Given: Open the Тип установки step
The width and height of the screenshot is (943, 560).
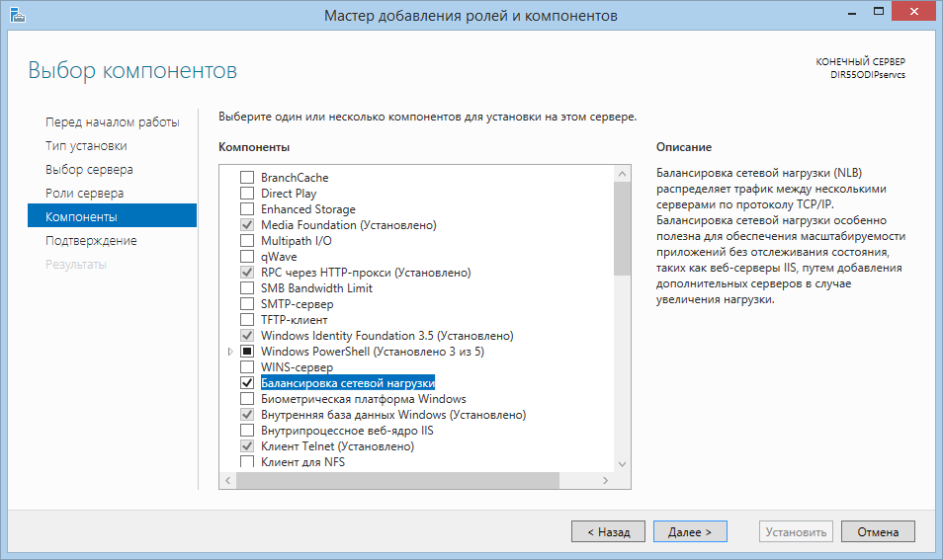Looking at the screenshot, I should click(x=86, y=145).
